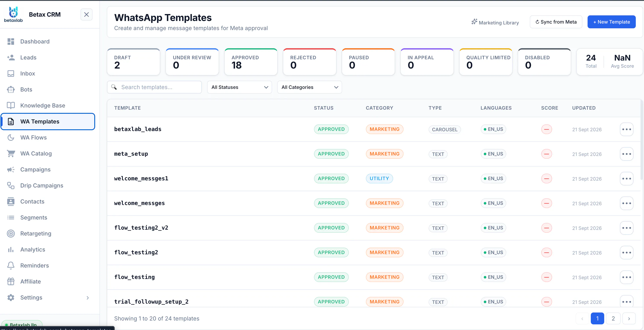Select page 1 pagination button

pyautogui.click(x=597, y=318)
